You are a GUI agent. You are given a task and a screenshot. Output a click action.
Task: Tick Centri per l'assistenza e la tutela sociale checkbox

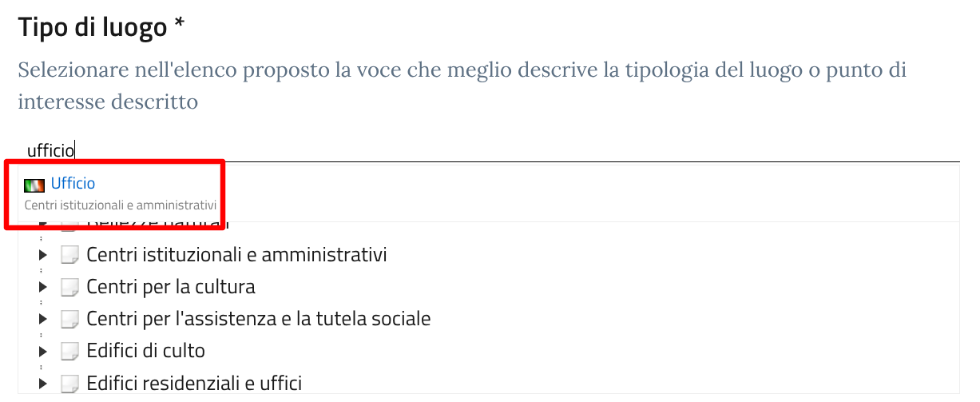click(x=70, y=319)
